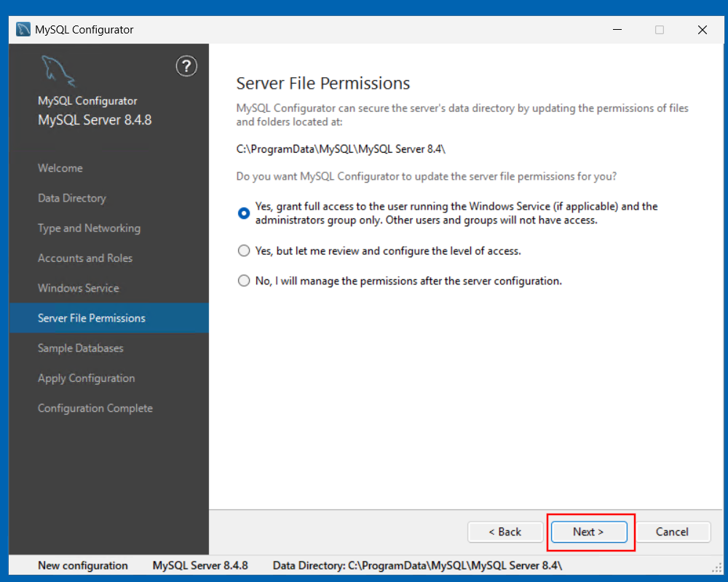Viewport: 728px width, 582px height.
Task: Select Server File Permissions step
Action: 108,318
